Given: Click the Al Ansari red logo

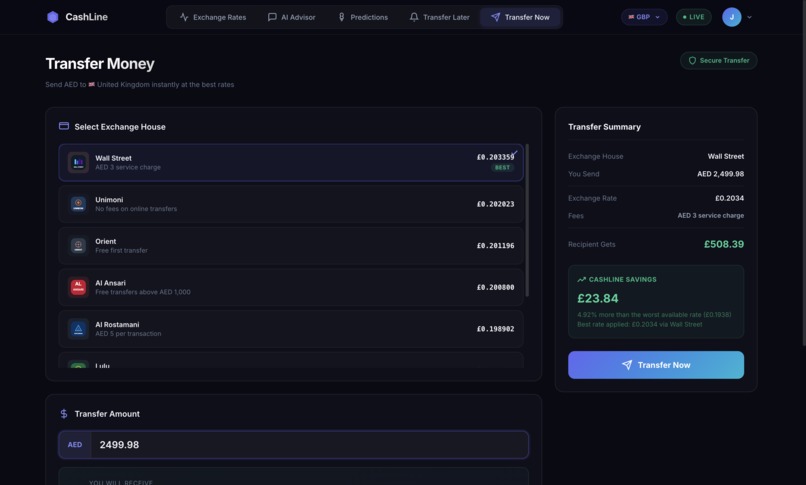Looking at the screenshot, I should (78, 287).
